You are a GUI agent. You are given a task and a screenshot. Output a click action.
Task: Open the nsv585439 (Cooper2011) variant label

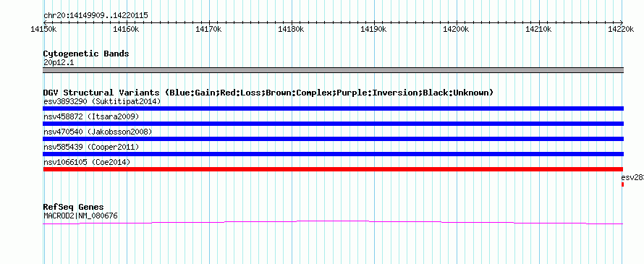91,147
